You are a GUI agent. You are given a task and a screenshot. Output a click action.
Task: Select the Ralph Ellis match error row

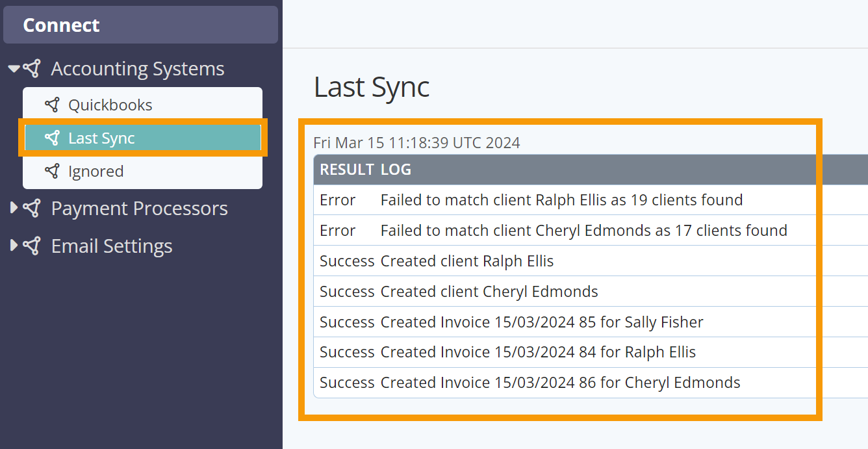561,200
